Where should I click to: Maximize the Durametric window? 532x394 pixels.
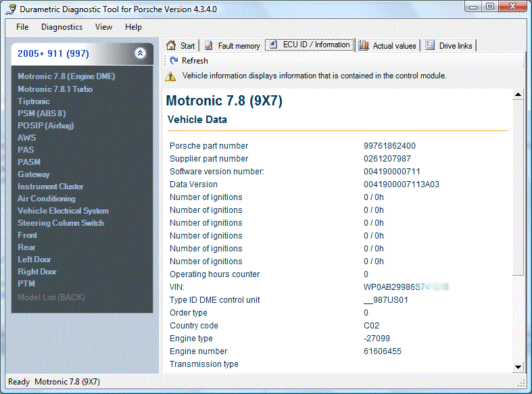tap(490, 7)
